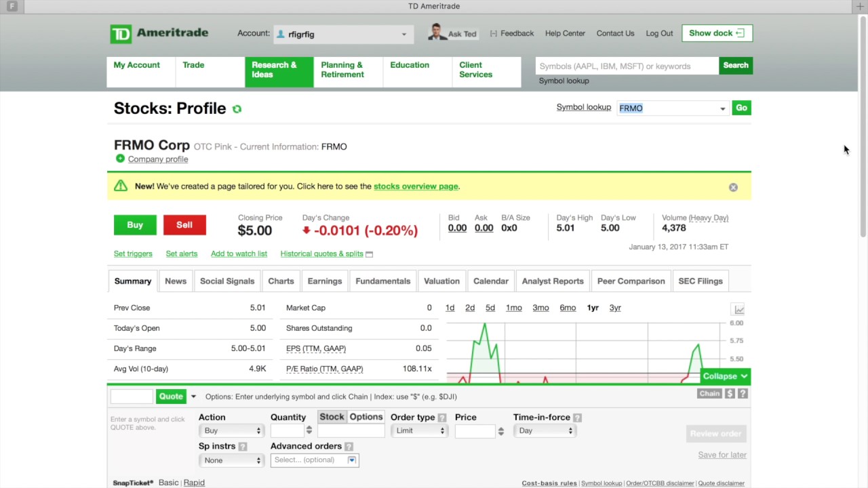Open the Account selector dropdown
The width and height of the screenshot is (868, 488).
pos(342,34)
